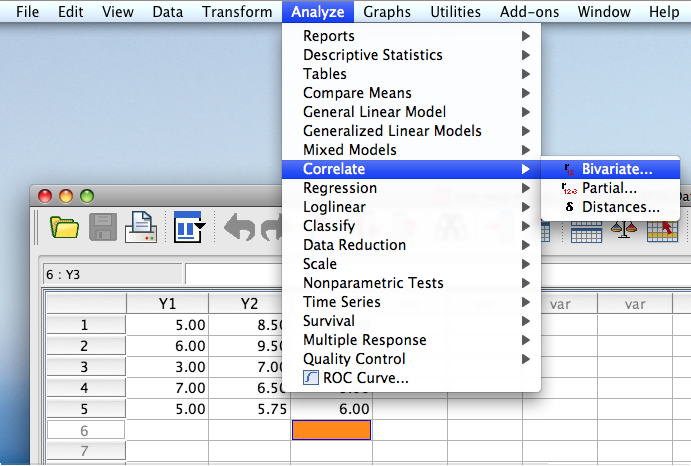The image size is (691, 466).
Task: Choose Distances from the Correlate submenu
Action: [x=610, y=207]
